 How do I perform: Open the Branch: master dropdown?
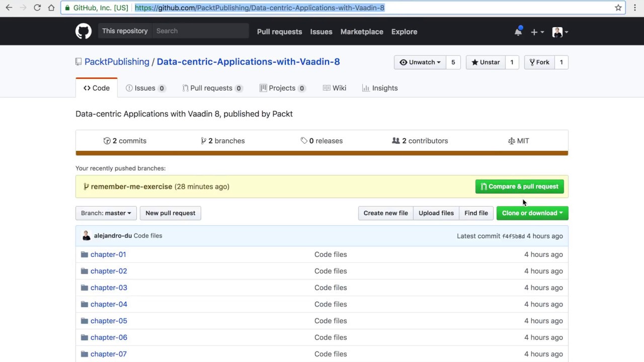pyautogui.click(x=106, y=213)
